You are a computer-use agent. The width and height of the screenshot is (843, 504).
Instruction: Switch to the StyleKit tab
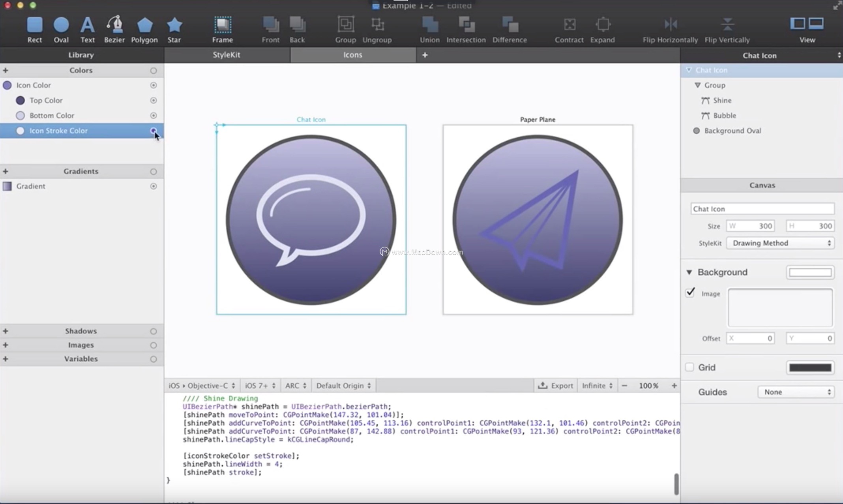pyautogui.click(x=227, y=55)
